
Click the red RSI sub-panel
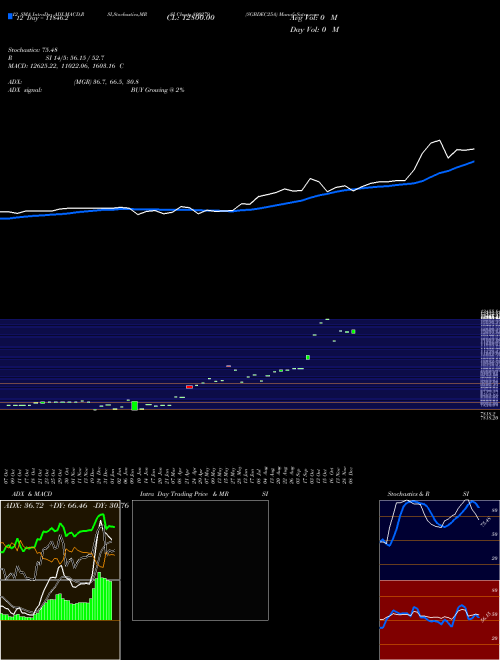click(439, 620)
